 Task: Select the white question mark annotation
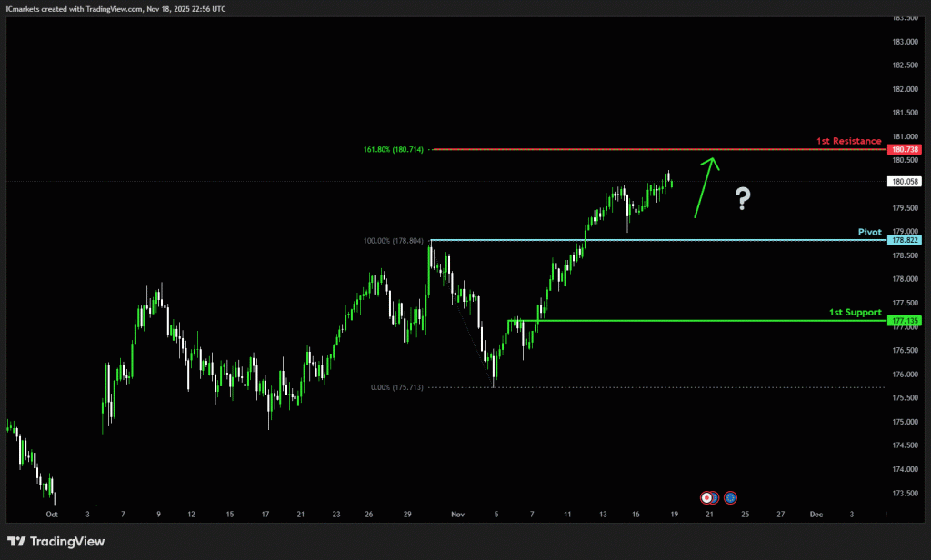tap(743, 198)
